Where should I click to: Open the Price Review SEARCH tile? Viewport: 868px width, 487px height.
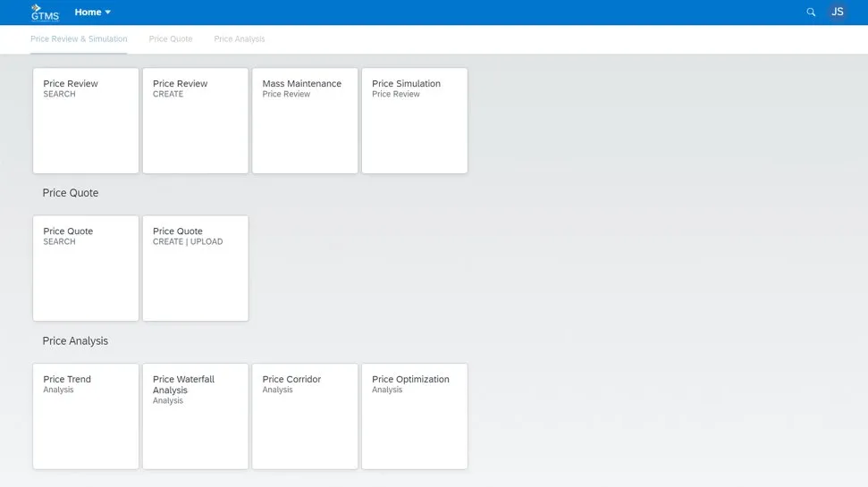(86, 121)
